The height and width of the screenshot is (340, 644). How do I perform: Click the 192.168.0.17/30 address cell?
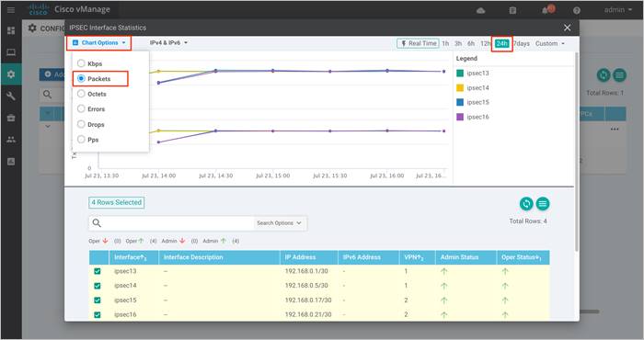click(308, 300)
